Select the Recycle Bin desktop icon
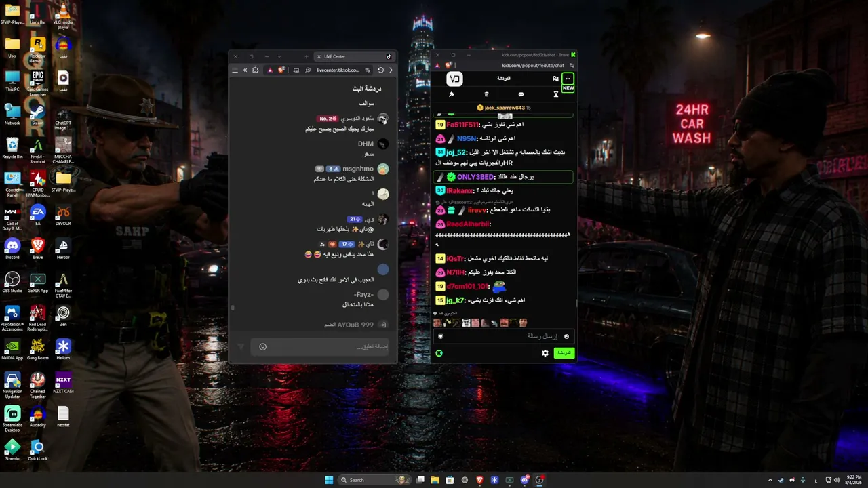The width and height of the screenshot is (868, 488). (12, 148)
